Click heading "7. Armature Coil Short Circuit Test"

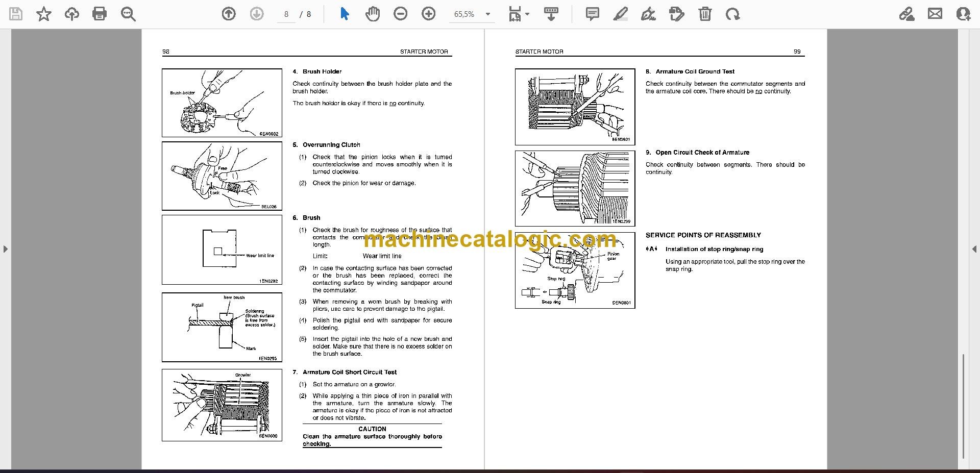(345, 372)
